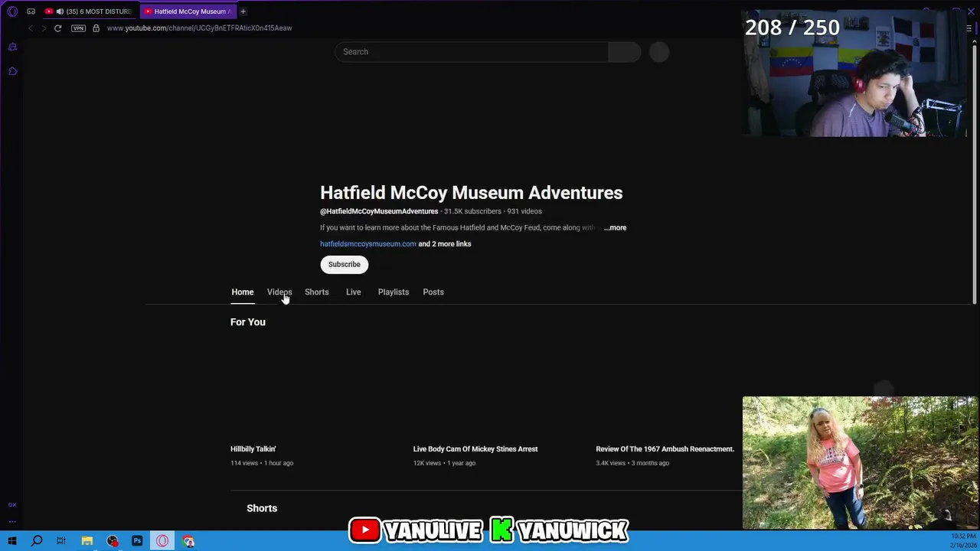Click the YouTube search field
Viewport: 980px width, 551px height.
tap(472, 52)
